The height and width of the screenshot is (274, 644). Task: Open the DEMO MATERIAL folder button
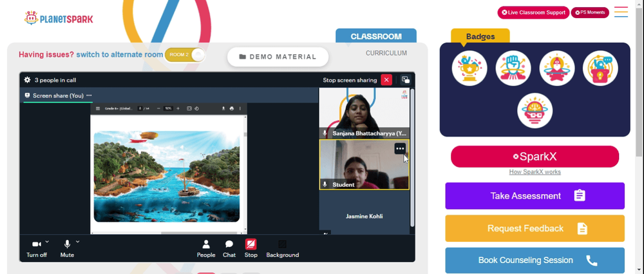pos(278,57)
